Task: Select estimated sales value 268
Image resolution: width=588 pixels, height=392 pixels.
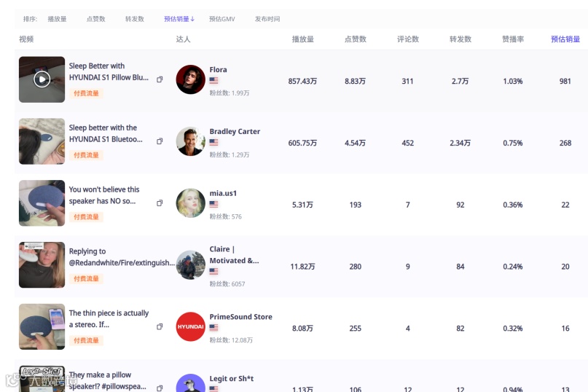Action: point(565,143)
